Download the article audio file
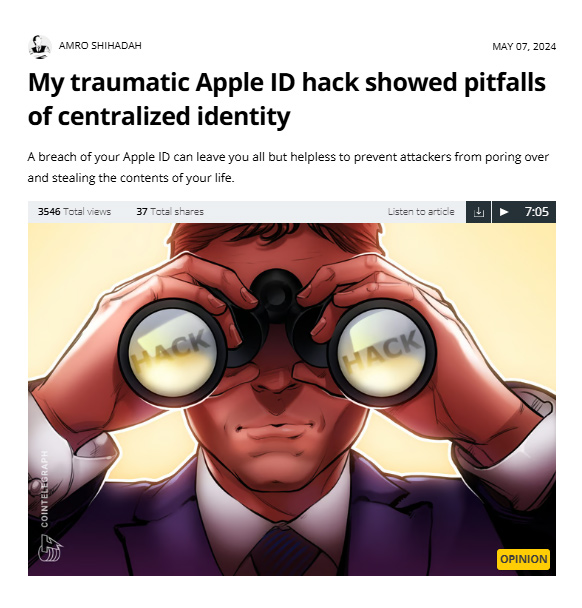The width and height of the screenshot is (582, 608). coord(478,212)
